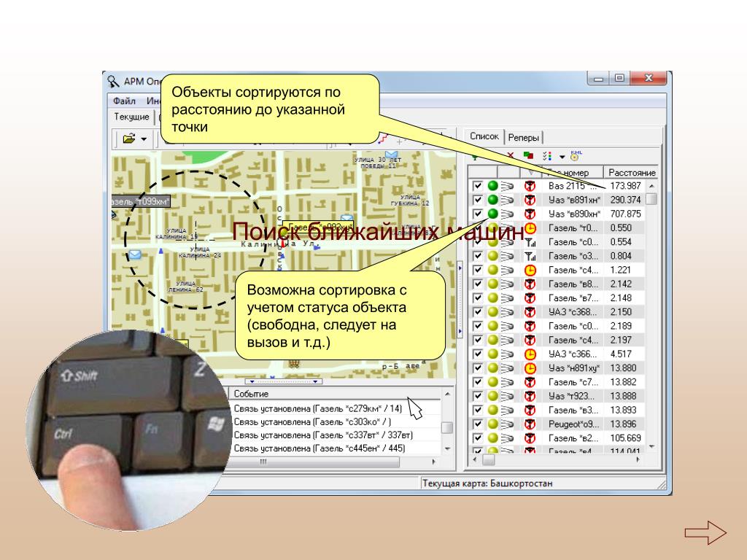Image resolution: width=747 pixels, height=560 pixels.
Task: Toggle checkbox in УАЗ *с366 row
Action: pos(477,354)
